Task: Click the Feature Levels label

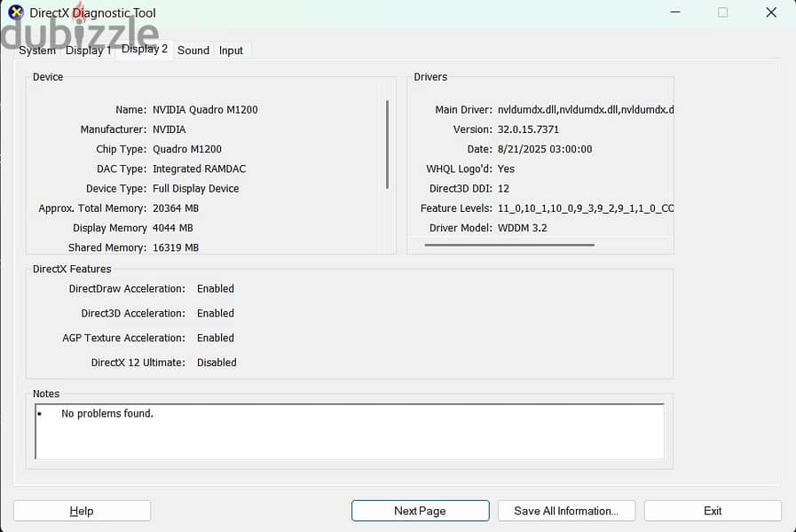Action: [x=456, y=208]
